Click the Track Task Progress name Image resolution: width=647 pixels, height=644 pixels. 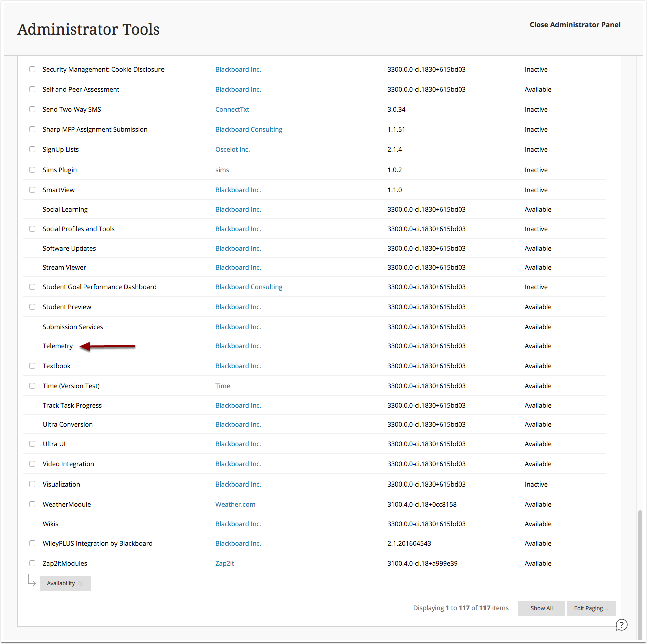(x=72, y=405)
